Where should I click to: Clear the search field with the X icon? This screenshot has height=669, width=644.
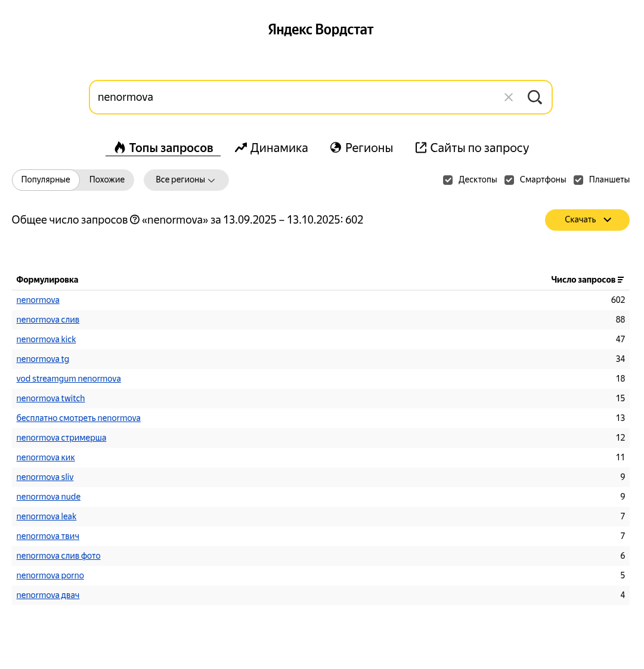pos(509,97)
